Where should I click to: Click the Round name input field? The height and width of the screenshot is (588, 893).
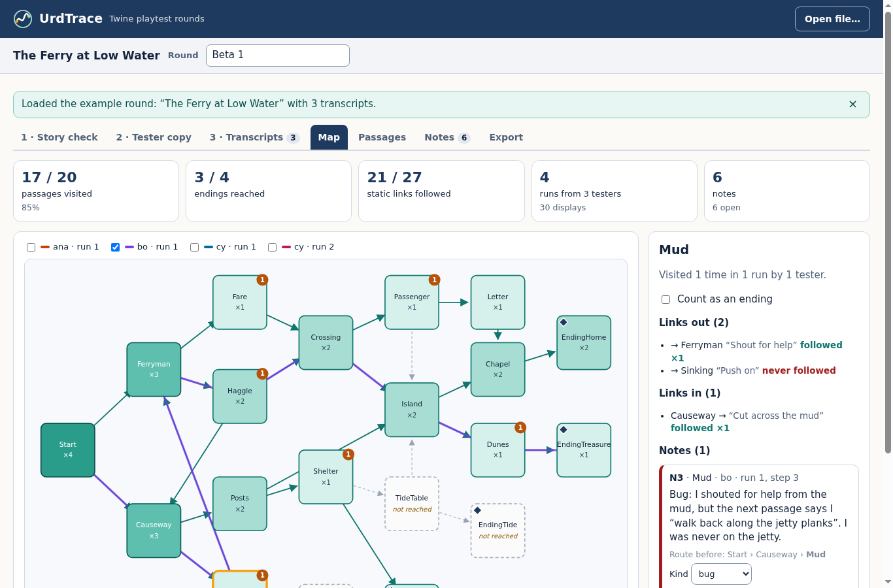[x=278, y=56]
